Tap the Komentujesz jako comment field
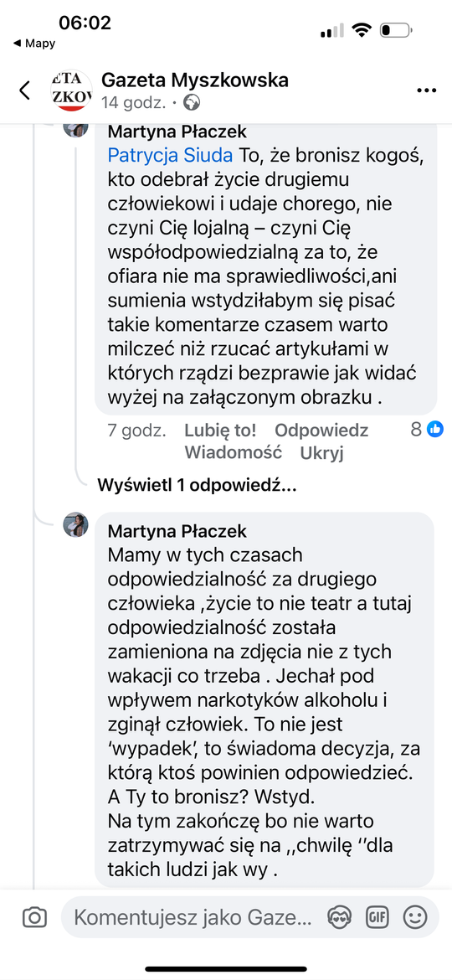The image size is (452, 980). click(x=193, y=917)
